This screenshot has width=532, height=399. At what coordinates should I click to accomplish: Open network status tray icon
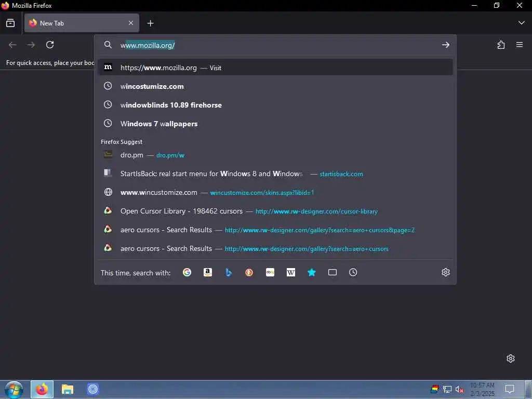(x=447, y=389)
